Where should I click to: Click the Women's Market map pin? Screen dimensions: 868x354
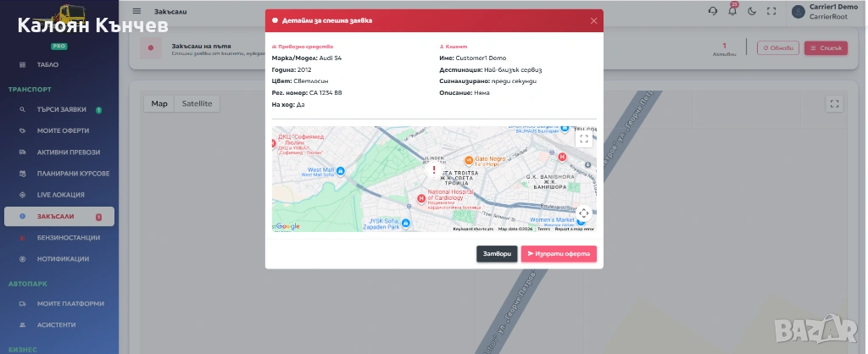point(580,221)
